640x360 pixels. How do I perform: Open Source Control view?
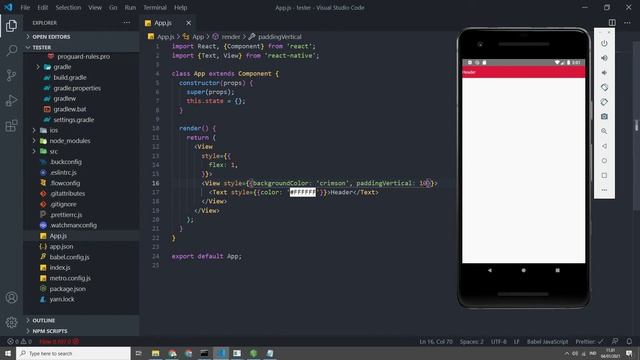click(x=11, y=76)
